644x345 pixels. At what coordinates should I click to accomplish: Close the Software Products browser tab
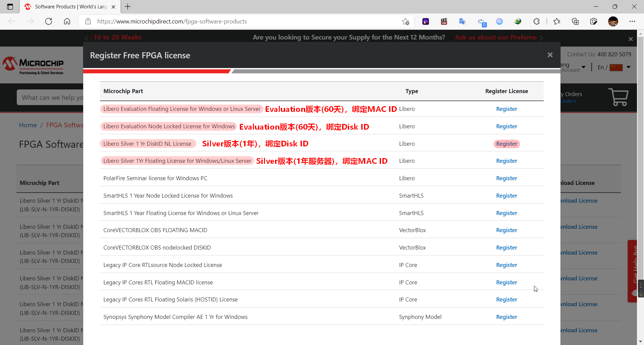[x=113, y=7]
